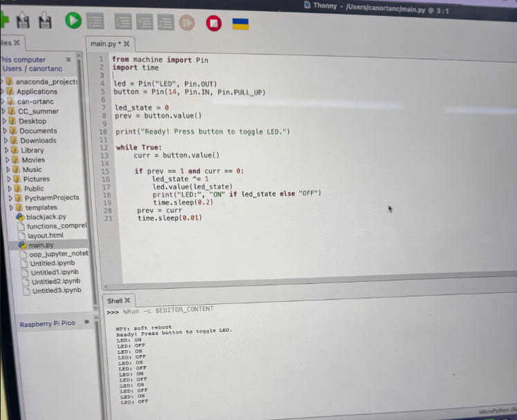
Task: Expand the Movies folder
Action: [x=8, y=160]
